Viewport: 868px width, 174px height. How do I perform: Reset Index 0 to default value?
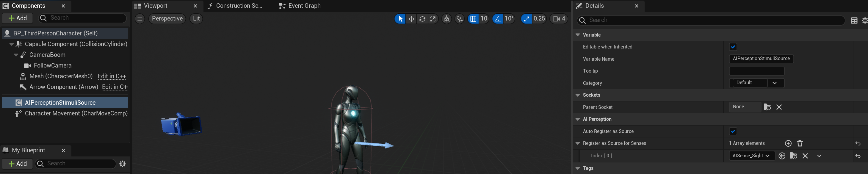coord(858,156)
